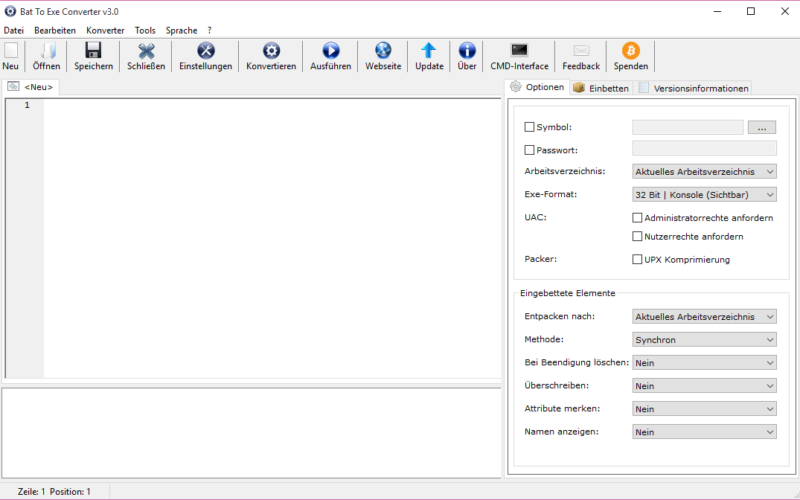This screenshot has height=500, width=800.
Task: Open a file with the Öffnen icon
Action: click(46, 51)
